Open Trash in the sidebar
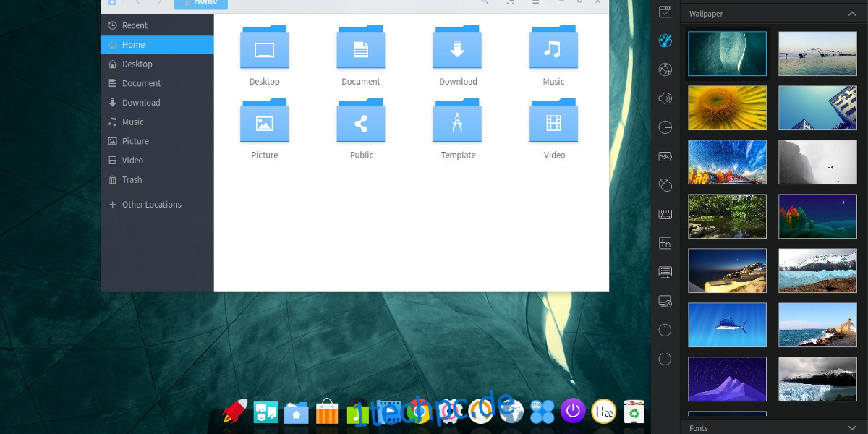Screen dimensions: 868x434 click(x=157, y=179)
